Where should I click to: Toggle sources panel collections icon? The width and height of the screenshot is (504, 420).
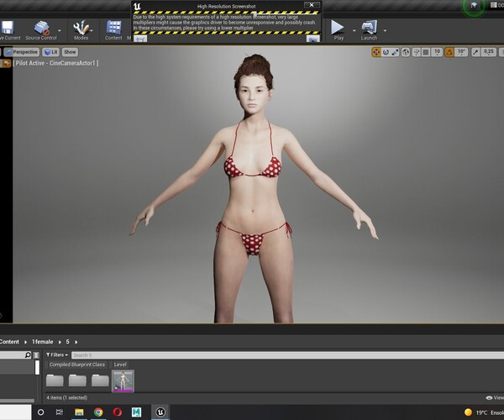click(36, 354)
